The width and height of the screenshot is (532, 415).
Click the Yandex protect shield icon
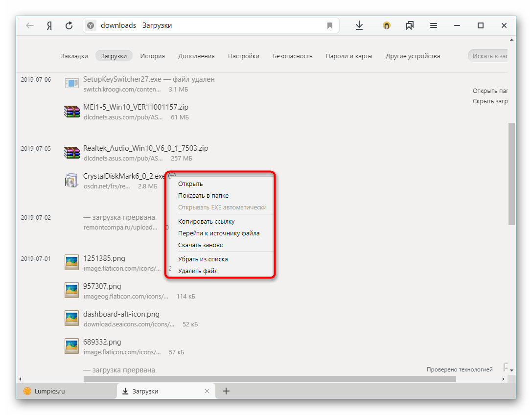point(387,26)
